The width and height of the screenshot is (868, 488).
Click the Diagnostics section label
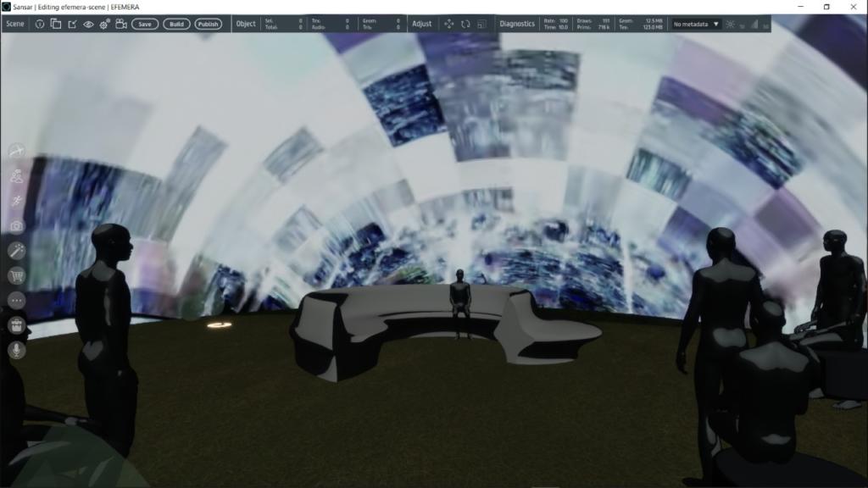coord(517,24)
